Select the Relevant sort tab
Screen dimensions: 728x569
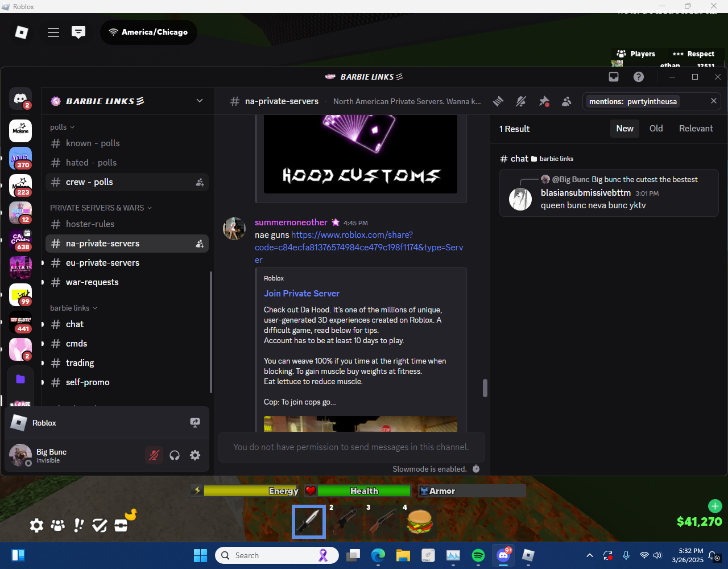click(696, 129)
